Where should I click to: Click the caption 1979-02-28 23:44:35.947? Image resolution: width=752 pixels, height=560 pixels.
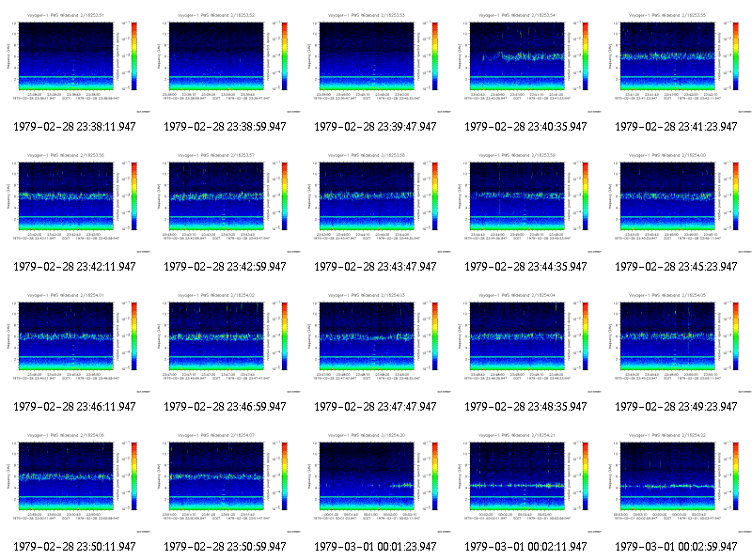tap(525, 267)
